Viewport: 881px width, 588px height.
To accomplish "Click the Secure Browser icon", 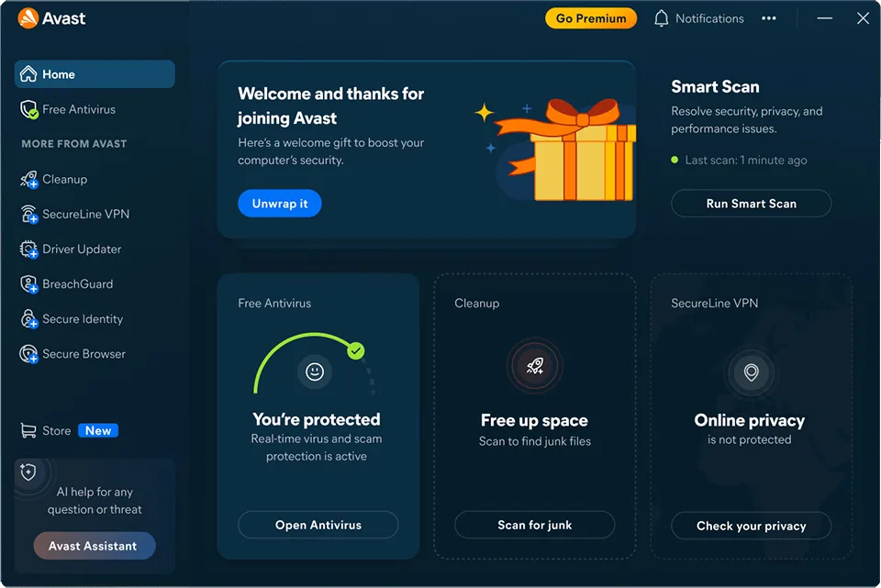I will pyautogui.click(x=28, y=354).
